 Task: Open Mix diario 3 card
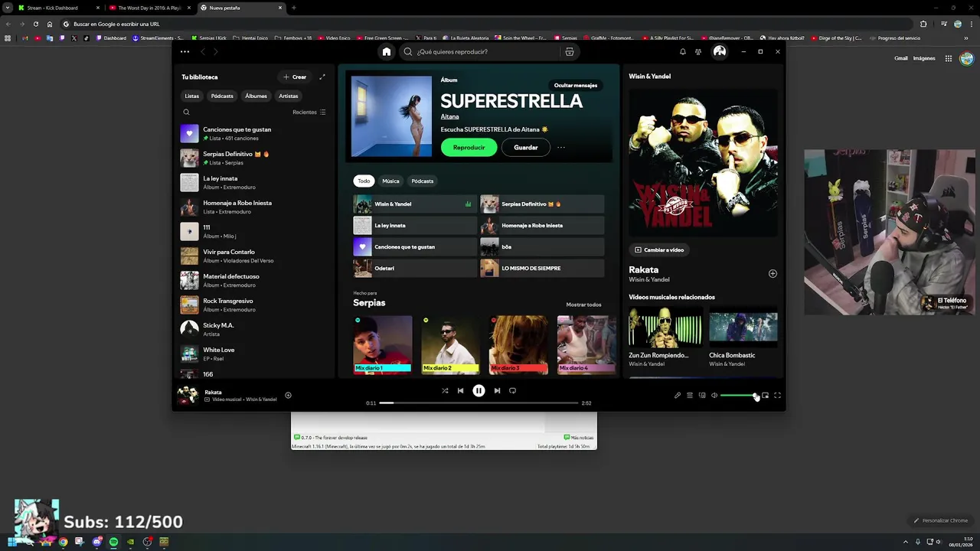[519, 344]
